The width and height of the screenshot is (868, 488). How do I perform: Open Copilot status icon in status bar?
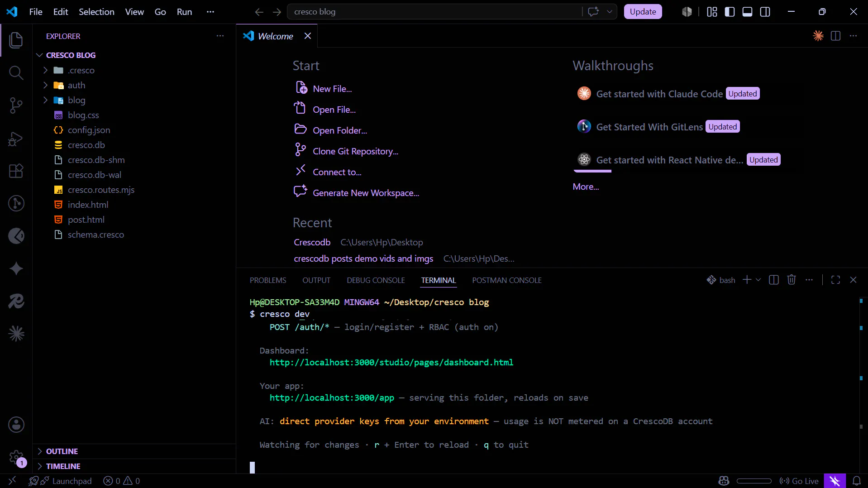click(724, 481)
